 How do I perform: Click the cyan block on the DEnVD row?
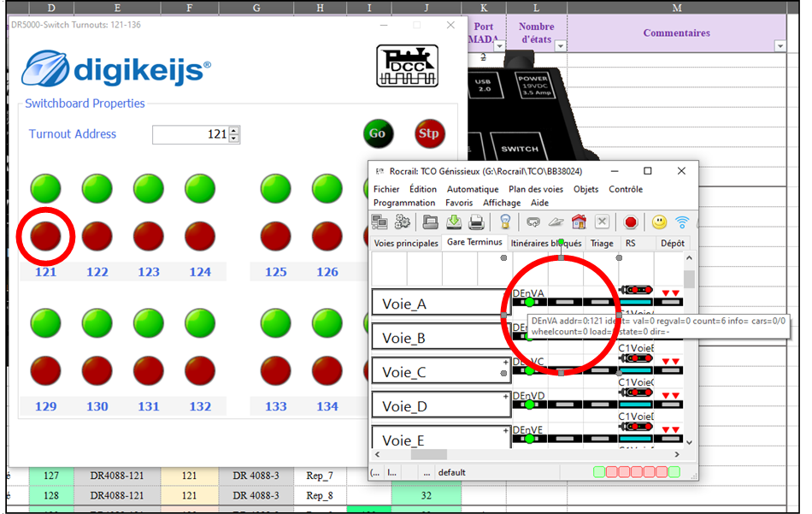tap(636, 405)
